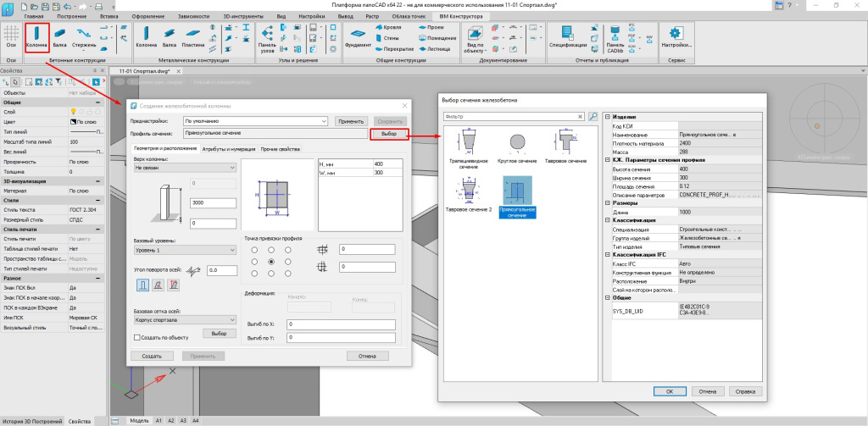
Task: Select the top-left profile anchor radio button
Action: 253,250
